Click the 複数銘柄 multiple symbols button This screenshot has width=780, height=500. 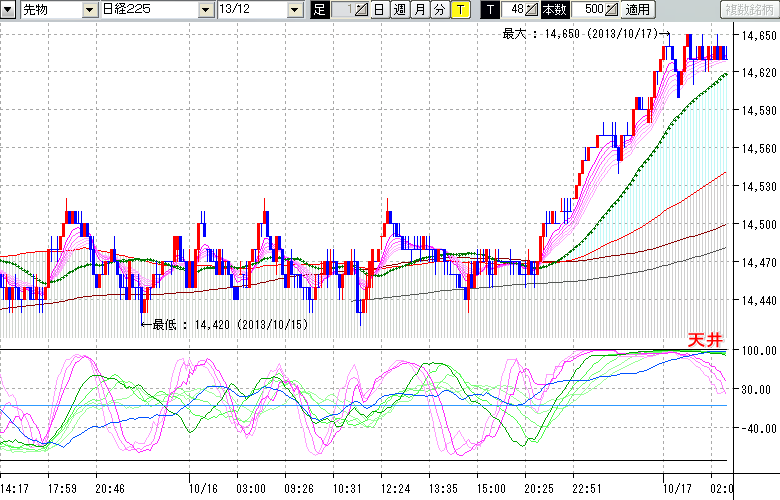point(748,10)
